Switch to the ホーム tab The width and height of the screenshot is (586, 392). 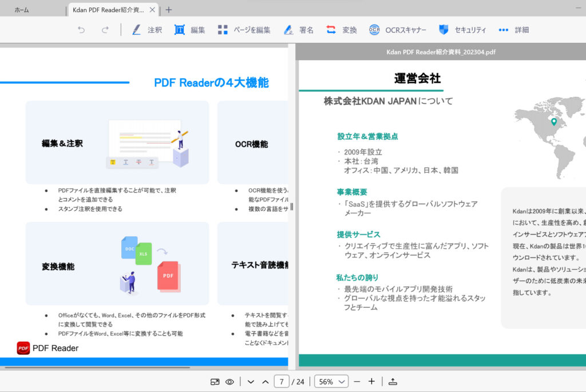click(x=22, y=10)
